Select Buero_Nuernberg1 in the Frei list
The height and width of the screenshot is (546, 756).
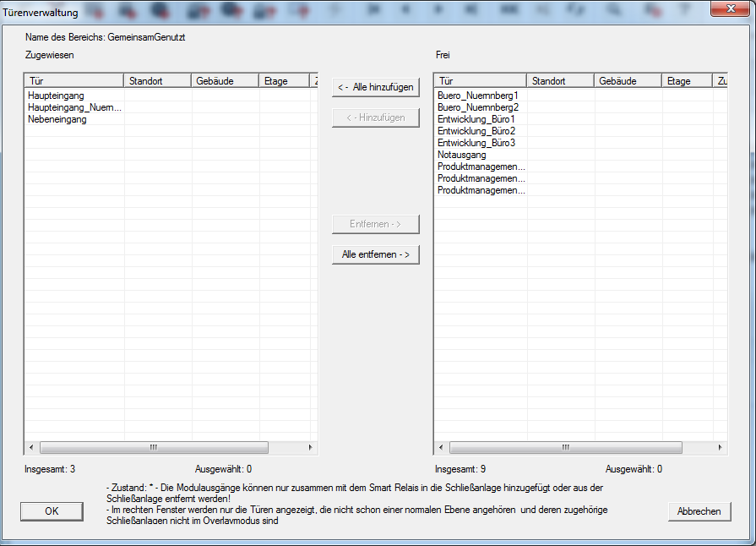click(478, 96)
